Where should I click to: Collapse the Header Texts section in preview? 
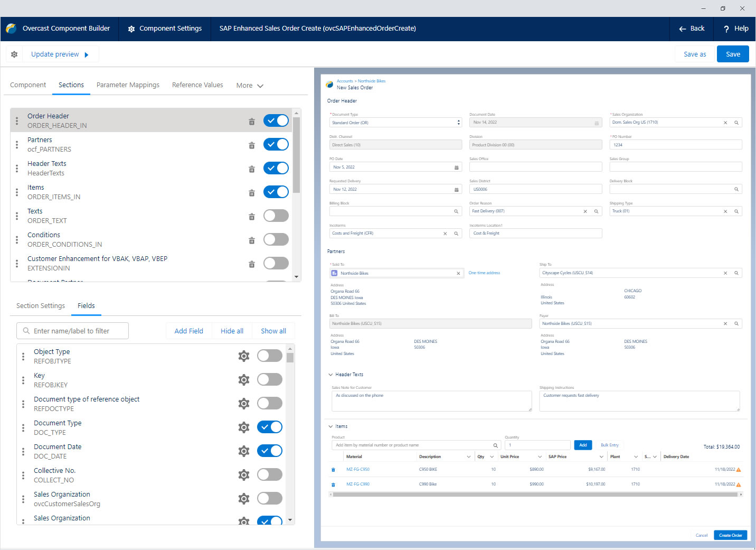331,375
